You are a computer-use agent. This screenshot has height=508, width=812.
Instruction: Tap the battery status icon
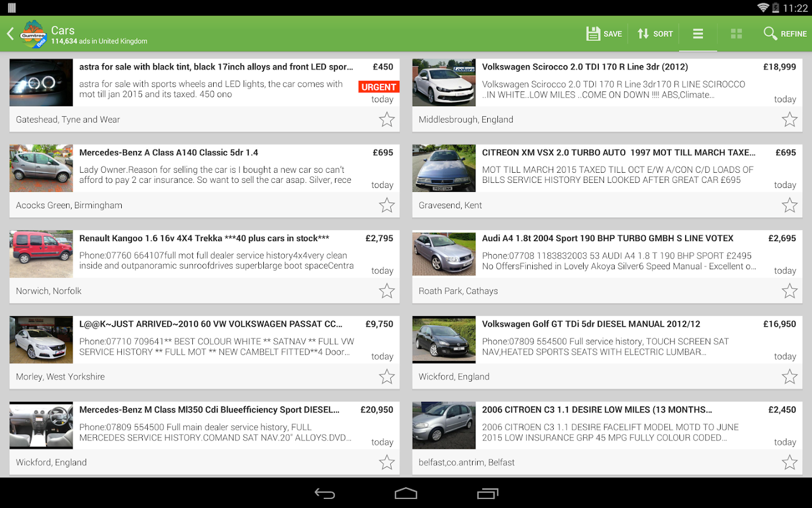tap(776, 8)
